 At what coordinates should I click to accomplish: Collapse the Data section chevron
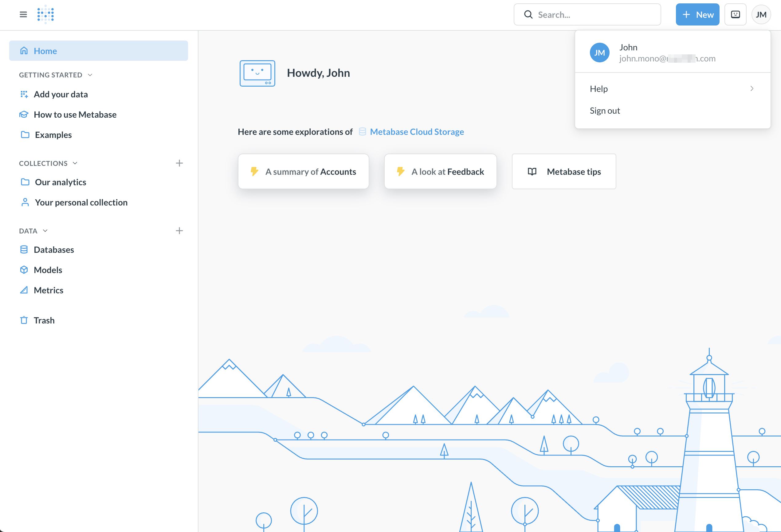45,231
